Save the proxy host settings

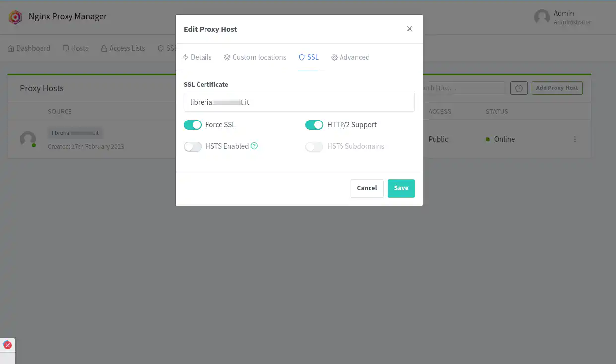(401, 188)
